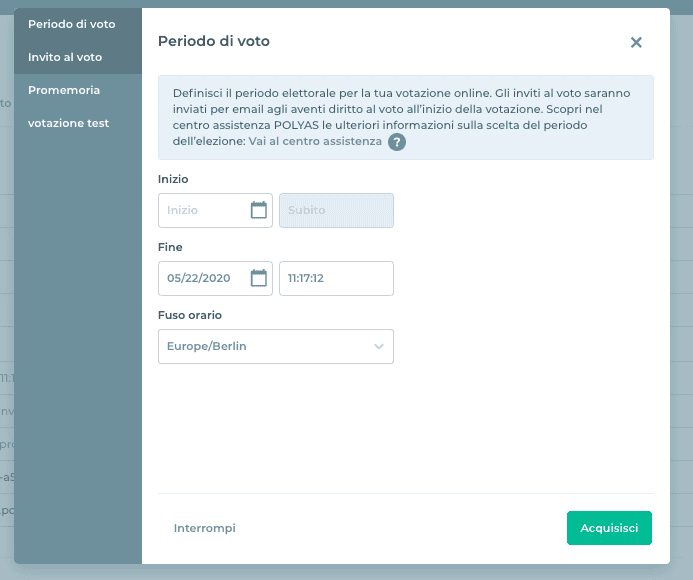Select Periodo di voto sidebar tab
This screenshot has height=580, width=693.
(x=72, y=24)
